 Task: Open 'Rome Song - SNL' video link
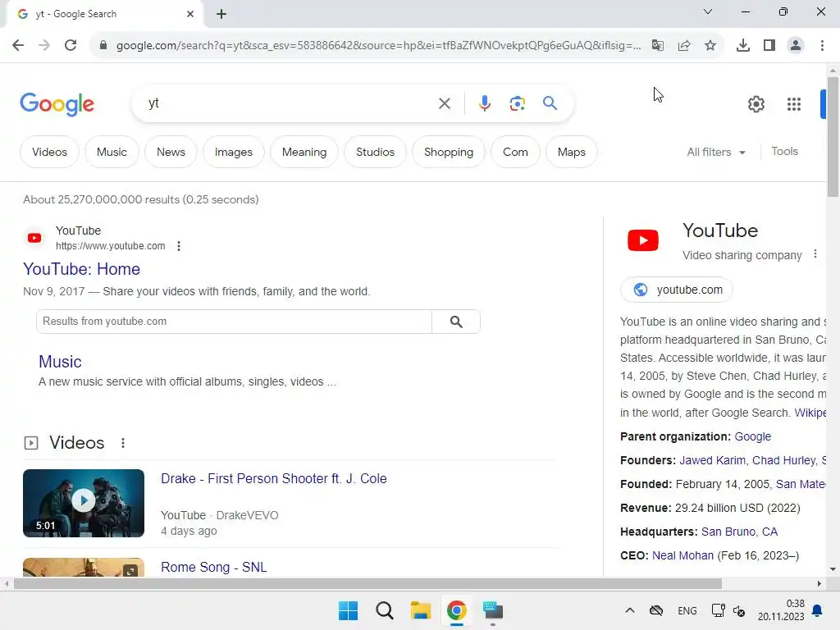214,567
